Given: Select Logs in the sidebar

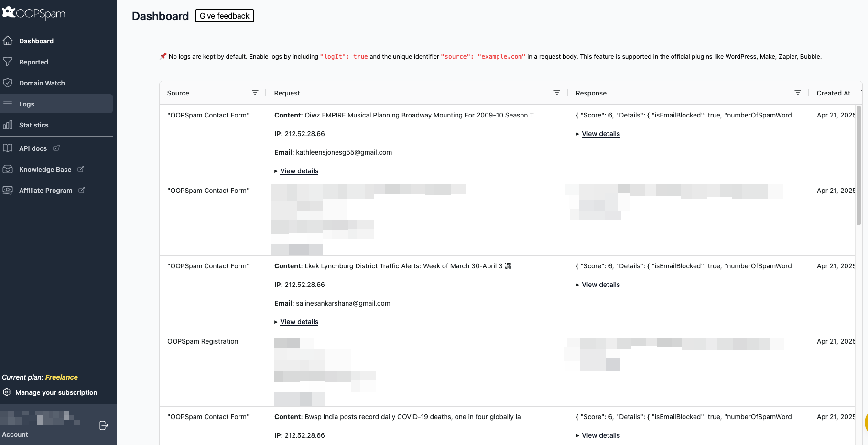Looking at the screenshot, I should [x=27, y=104].
